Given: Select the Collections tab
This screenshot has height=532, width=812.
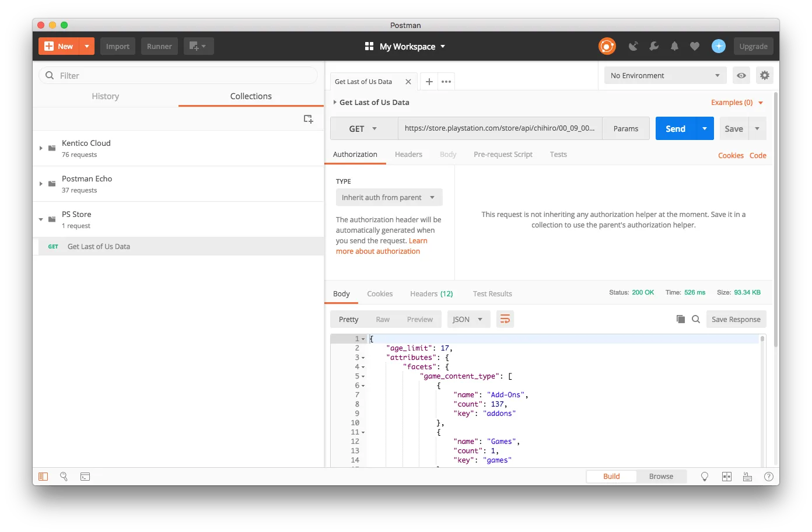Looking at the screenshot, I should [251, 96].
